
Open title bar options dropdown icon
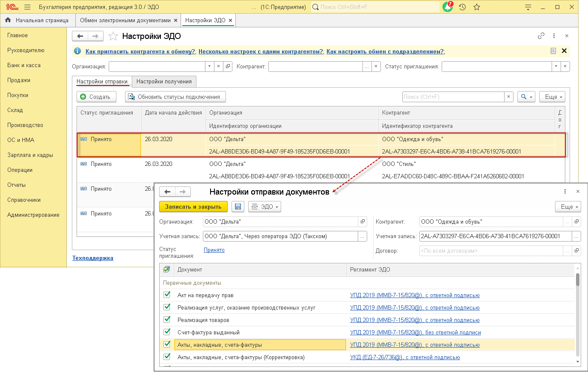[528, 7]
